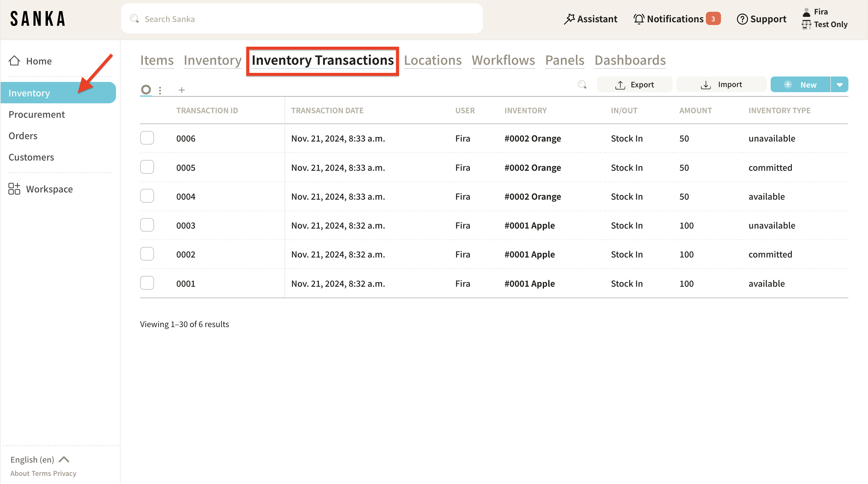The width and height of the screenshot is (868, 484).
Task: Open the Assistant wand icon
Action: pyautogui.click(x=569, y=19)
